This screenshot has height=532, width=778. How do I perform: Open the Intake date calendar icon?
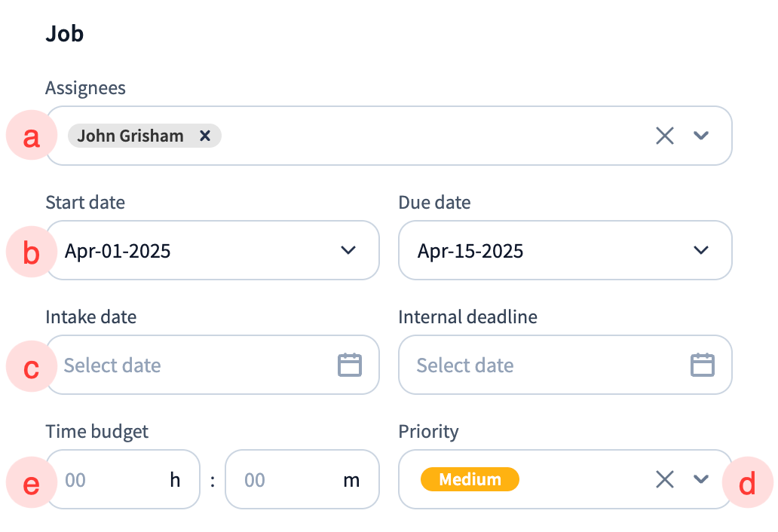pyautogui.click(x=350, y=365)
